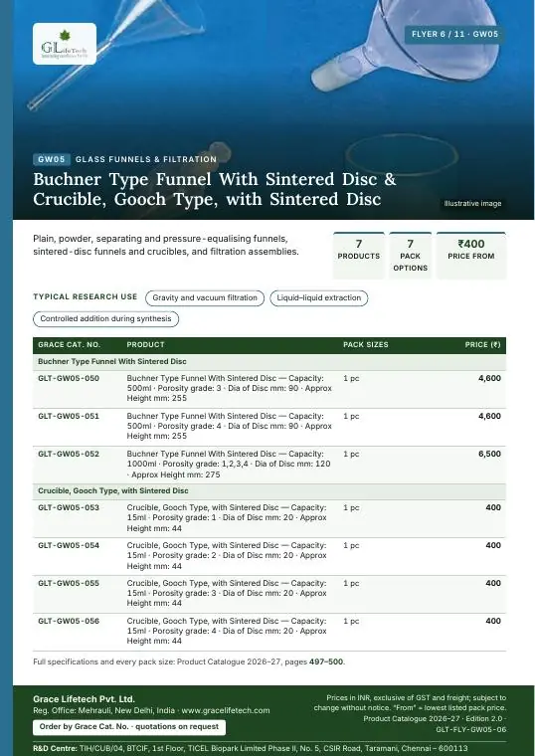Click catalogue number GLT-GW05-056
The height and width of the screenshot is (756, 535).
pos(69,621)
